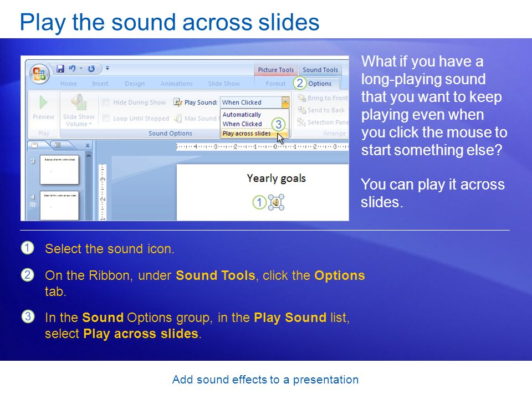
Task: Click the Sound Tools contextual header
Action: coord(320,70)
